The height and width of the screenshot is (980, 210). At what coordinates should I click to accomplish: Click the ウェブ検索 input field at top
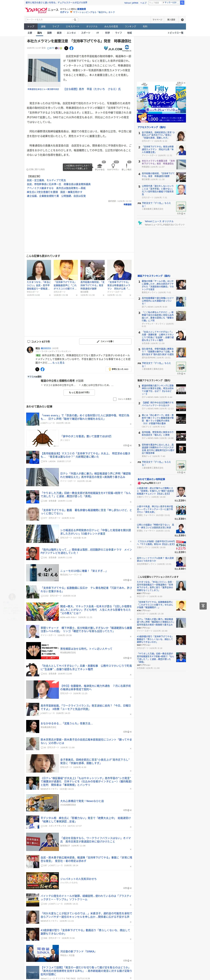coord(155,3)
